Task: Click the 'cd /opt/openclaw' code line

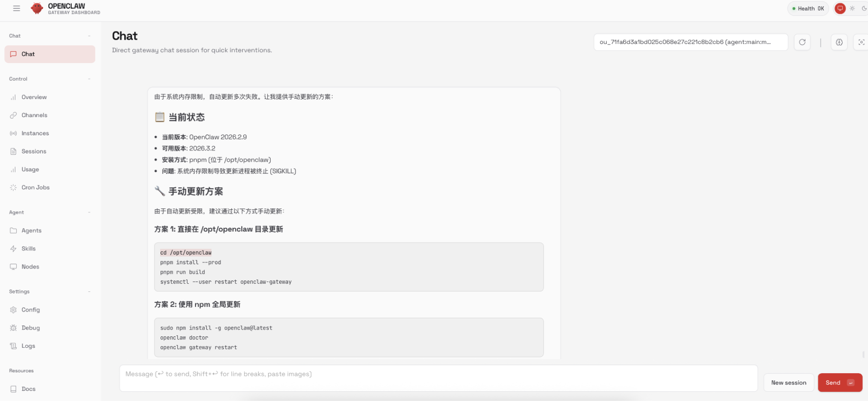Action: [185, 253]
